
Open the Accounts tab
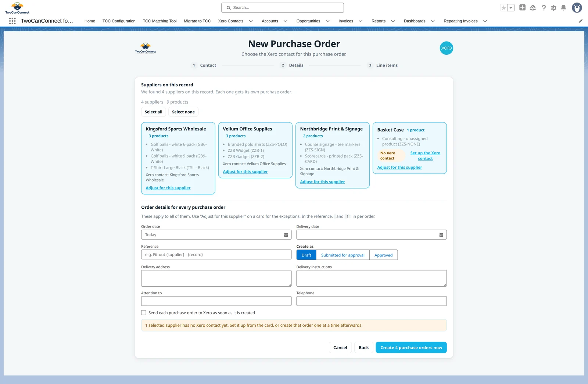[270, 21]
